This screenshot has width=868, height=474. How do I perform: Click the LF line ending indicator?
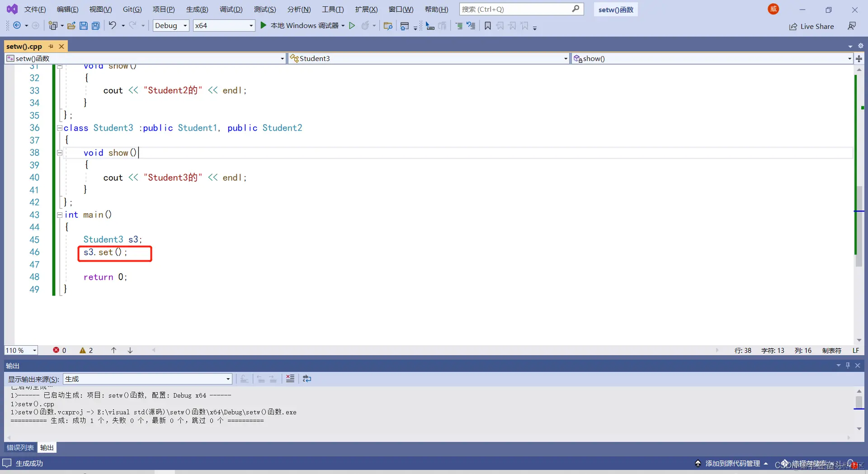click(856, 350)
